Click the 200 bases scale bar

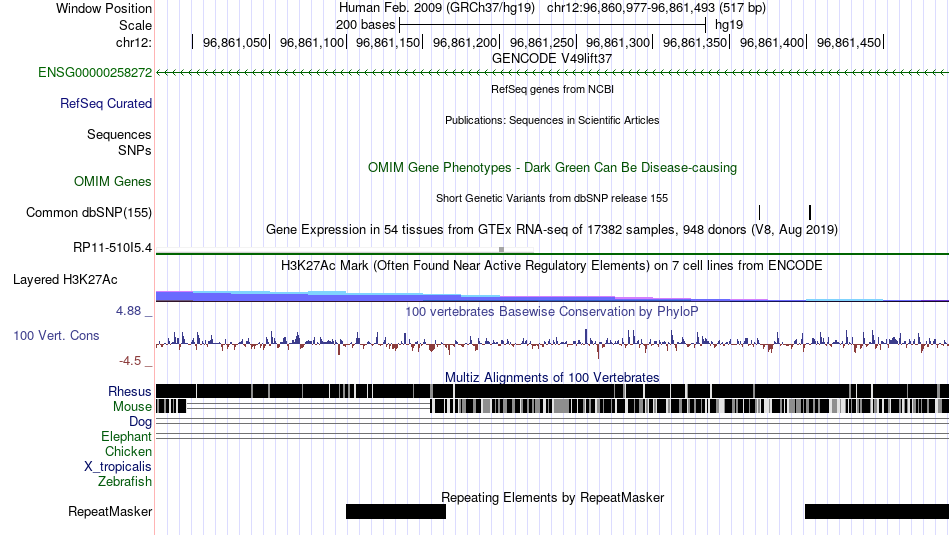(x=553, y=25)
